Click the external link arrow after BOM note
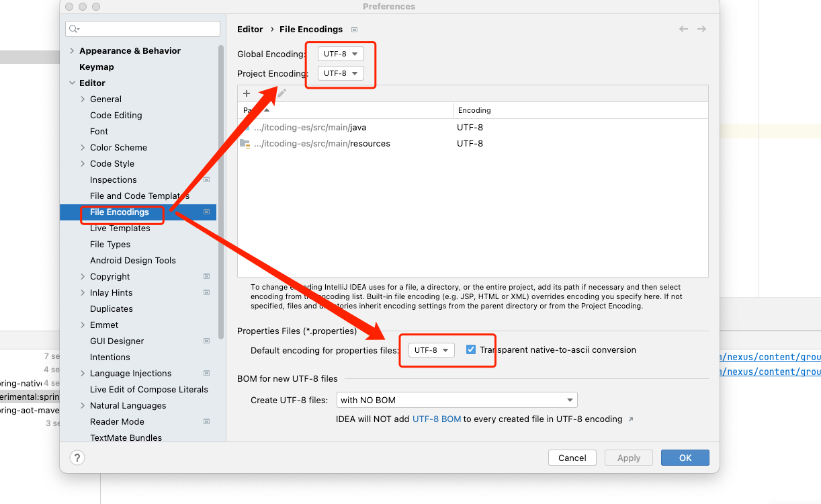This screenshot has height=504, width=821. pos(630,419)
